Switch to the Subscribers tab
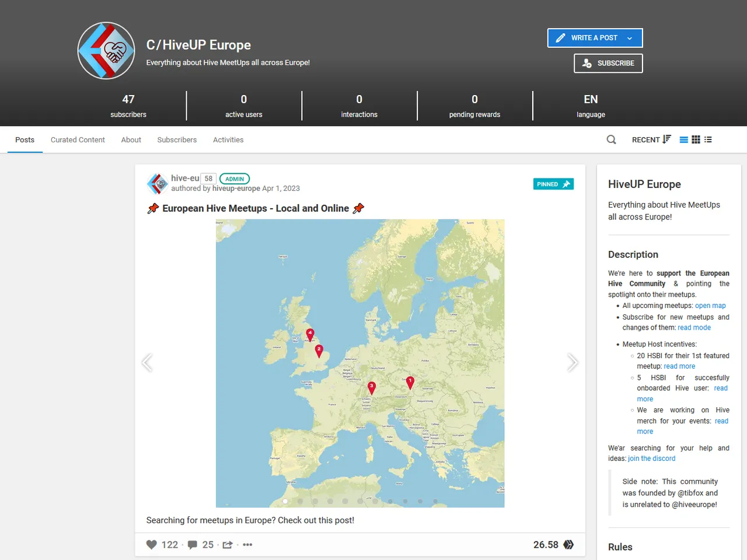Image resolution: width=747 pixels, height=560 pixels. 177,140
